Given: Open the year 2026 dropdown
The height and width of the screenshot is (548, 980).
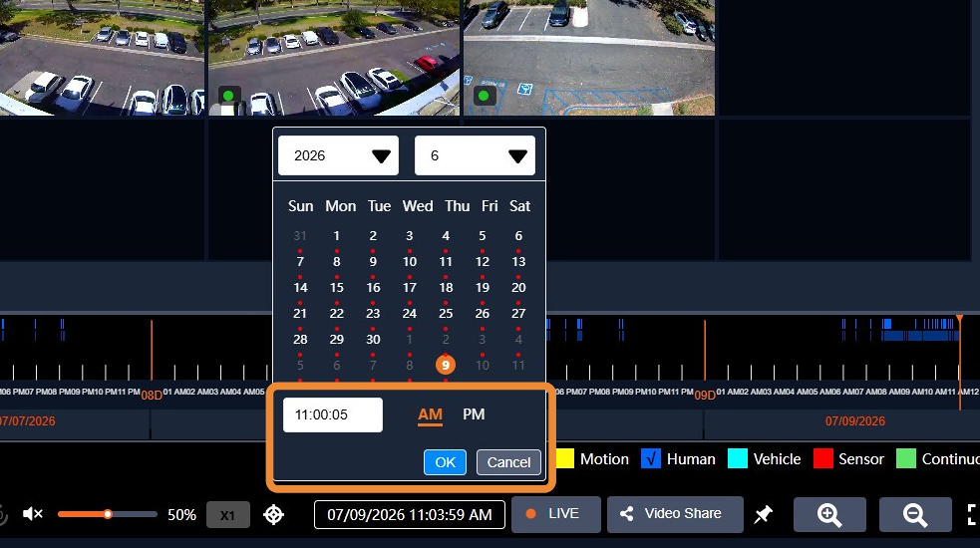Looking at the screenshot, I should pyautogui.click(x=338, y=155).
